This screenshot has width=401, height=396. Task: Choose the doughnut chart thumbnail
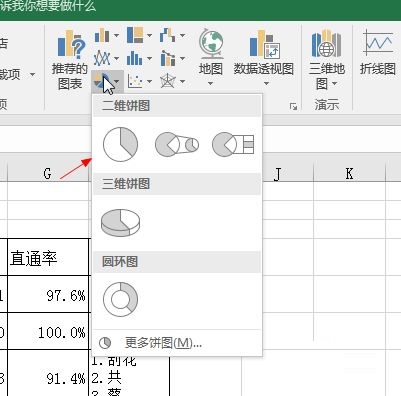120,299
